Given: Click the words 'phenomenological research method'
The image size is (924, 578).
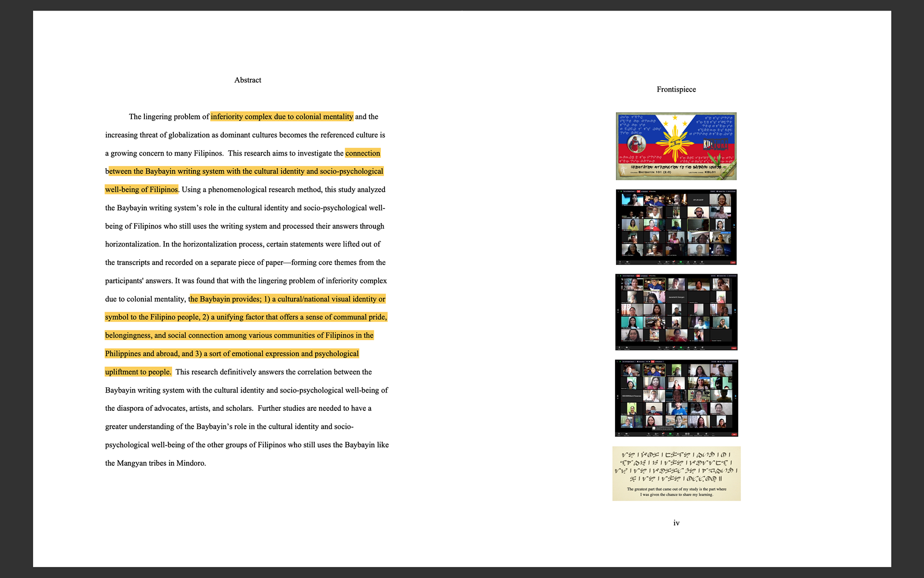Looking at the screenshot, I should [x=265, y=189].
